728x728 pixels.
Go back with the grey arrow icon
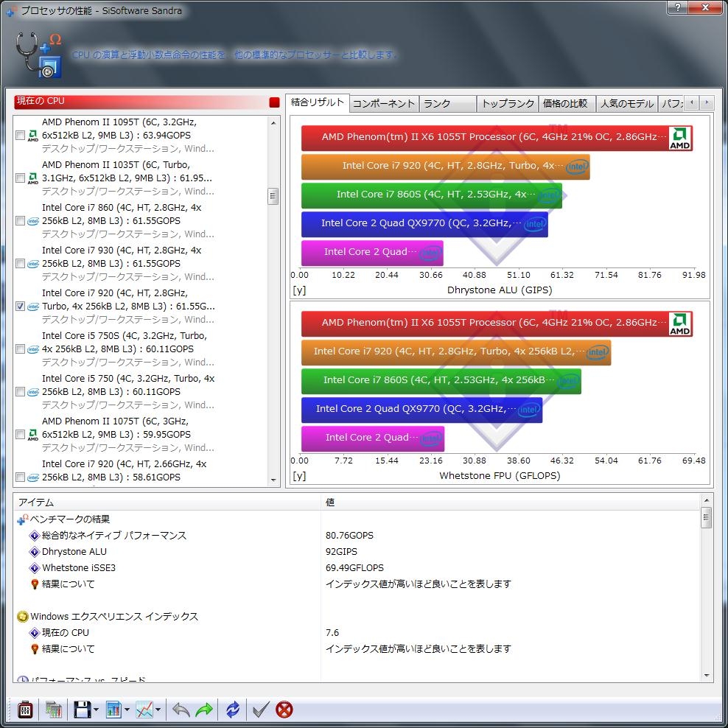point(181,710)
